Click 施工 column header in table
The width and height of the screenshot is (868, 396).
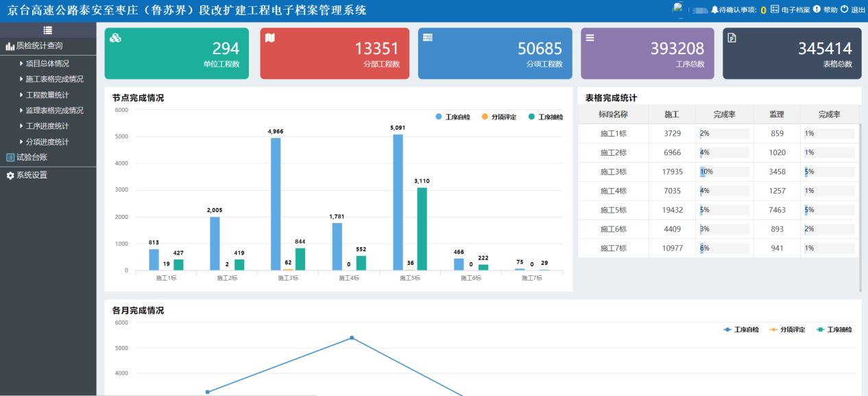[x=672, y=115]
